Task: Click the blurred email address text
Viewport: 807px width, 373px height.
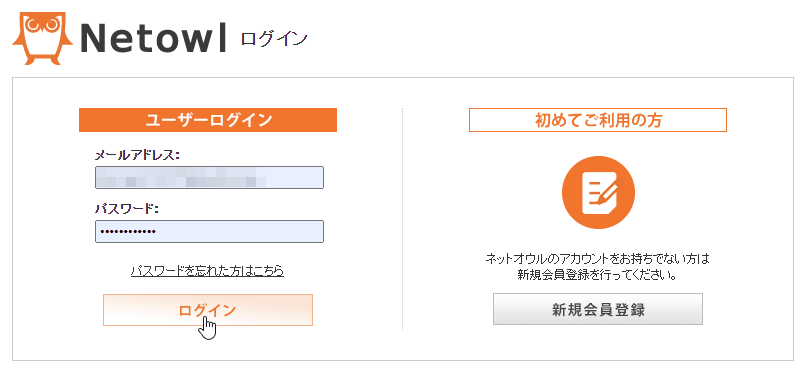Action: click(x=181, y=177)
